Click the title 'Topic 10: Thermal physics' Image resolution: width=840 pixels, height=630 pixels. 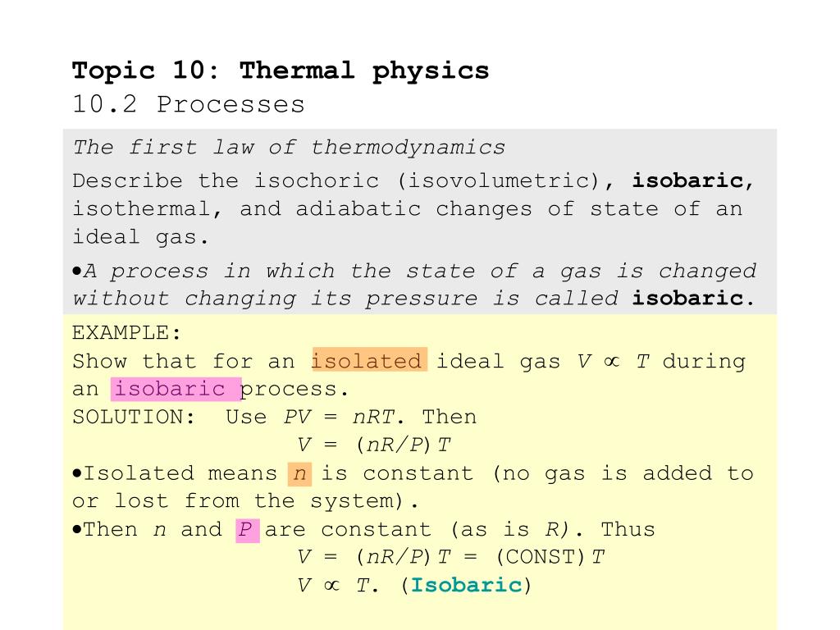point(281,71)
